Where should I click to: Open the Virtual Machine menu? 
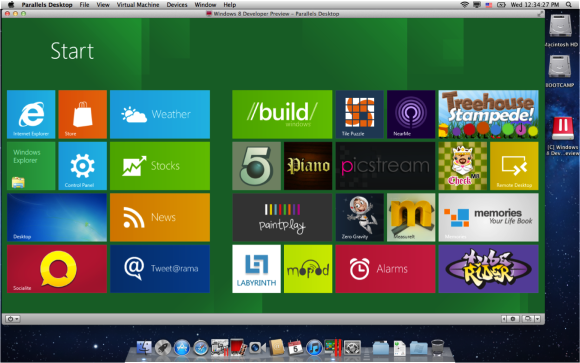[x=138, y=5]
